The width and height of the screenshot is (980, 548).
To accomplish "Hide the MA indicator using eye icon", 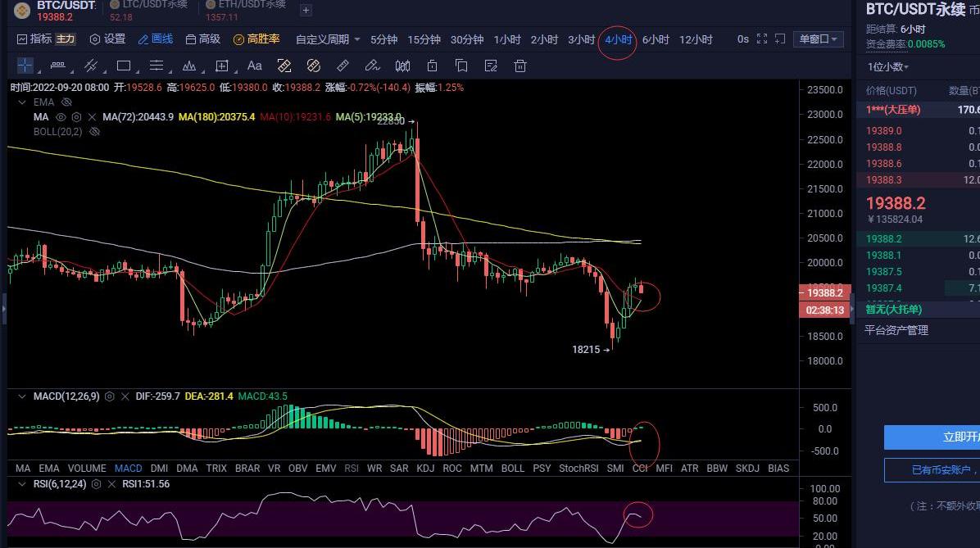I will coord(61,117).
